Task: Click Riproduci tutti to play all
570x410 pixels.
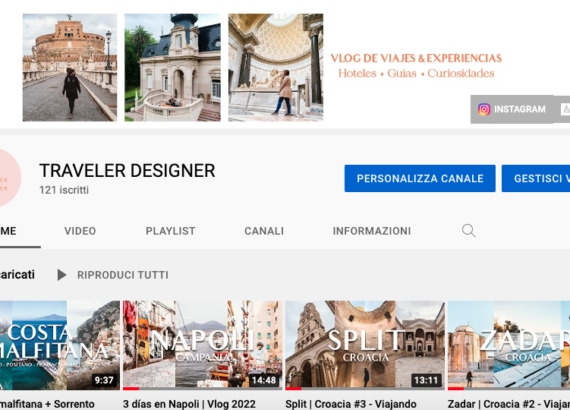Action: (x=123, y=275)
